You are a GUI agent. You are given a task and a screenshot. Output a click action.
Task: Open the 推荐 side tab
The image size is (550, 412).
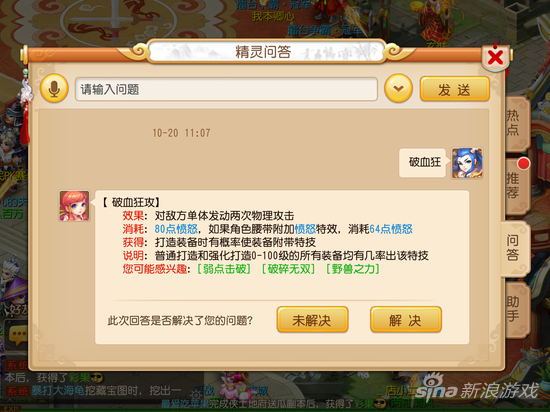click(x=516, y=186)
